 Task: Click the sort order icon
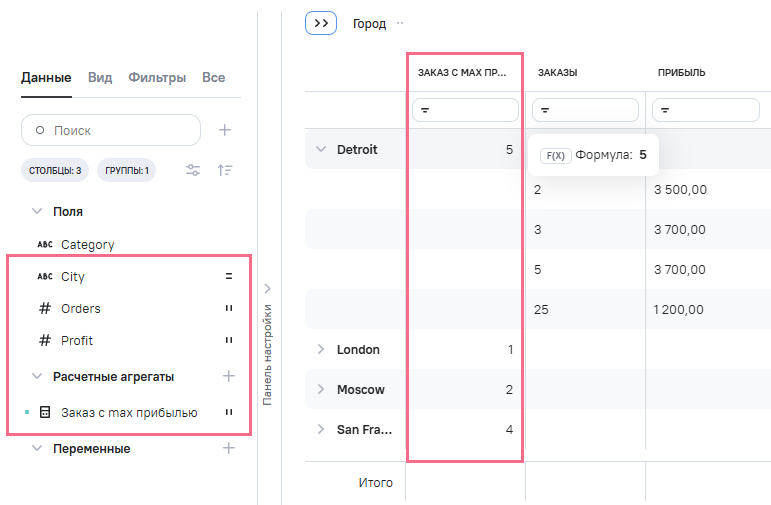click(225, 170)
